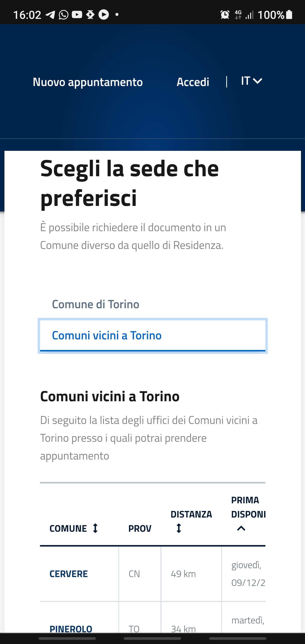Tap the battery status icon
Screen dimensions: 305x644
[289, 15]
